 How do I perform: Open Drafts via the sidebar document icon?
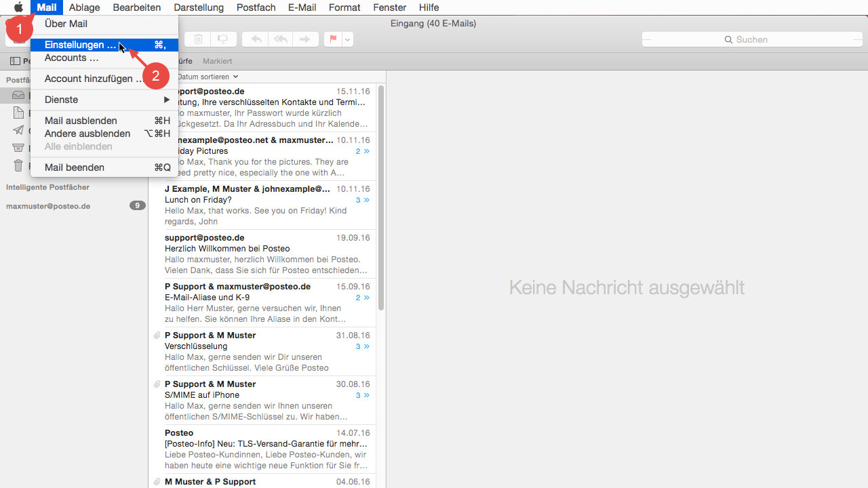(18, 113)
